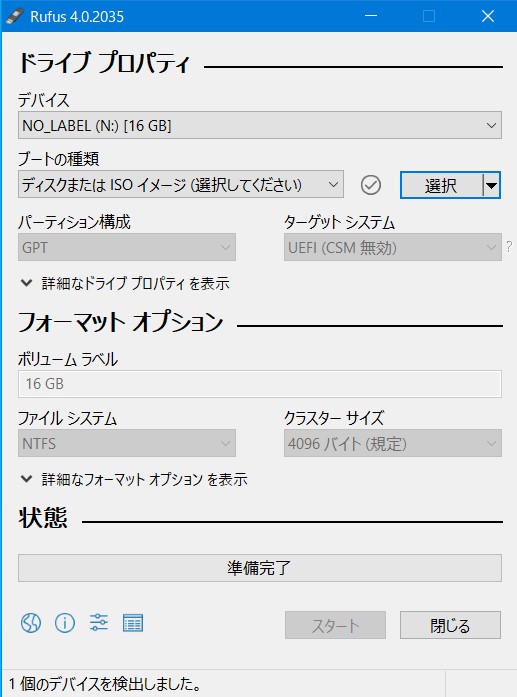Image resolution: width=517 pixels, height=697 pixels.
Task: Open the ファイル システム NTFS dropdown
Action: point(127,443)
